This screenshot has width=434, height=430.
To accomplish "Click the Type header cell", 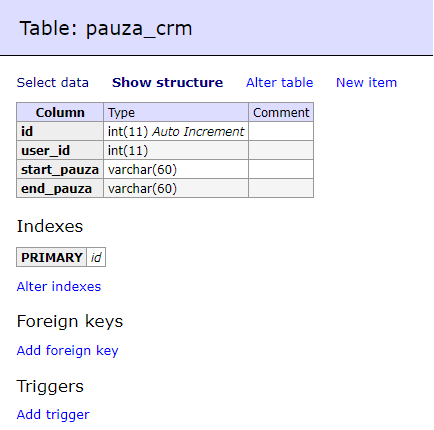I will 176,112.
